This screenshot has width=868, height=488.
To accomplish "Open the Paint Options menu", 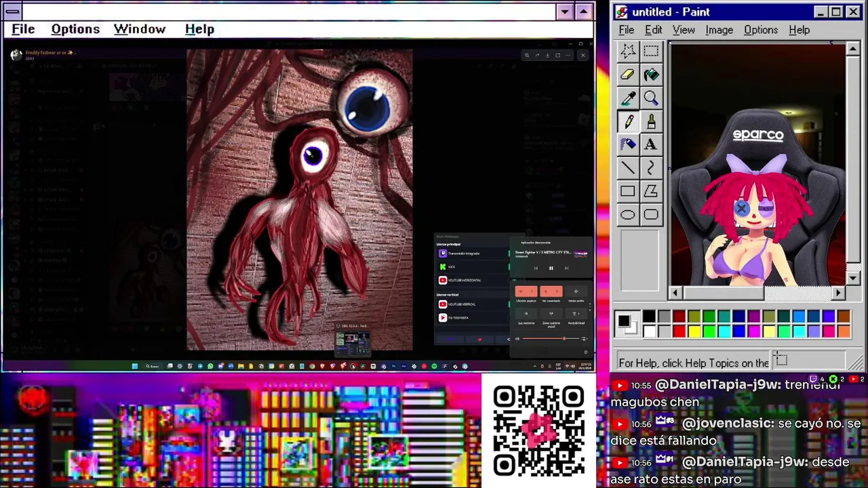I will click(x=761, y=30).
